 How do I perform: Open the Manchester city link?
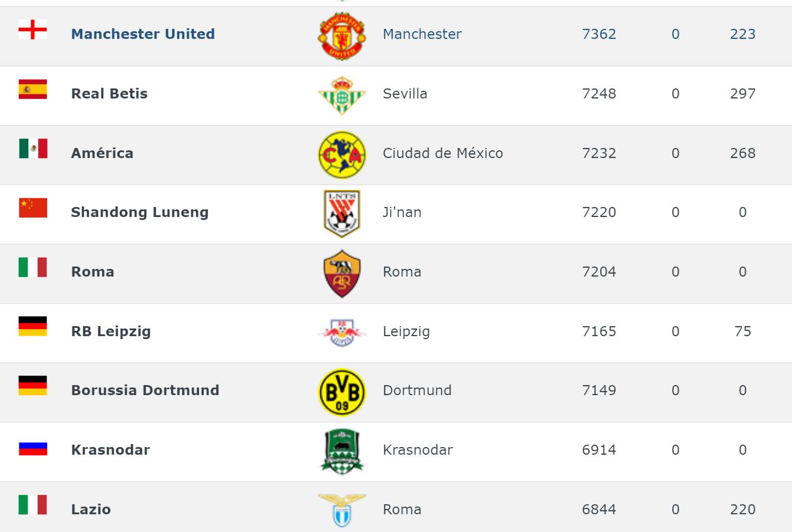tap(422, 34)
